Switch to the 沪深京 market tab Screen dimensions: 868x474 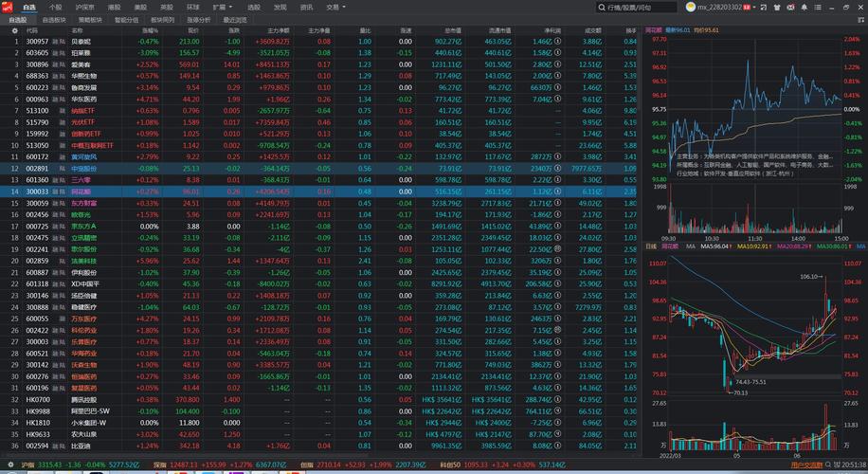(84, 7)
